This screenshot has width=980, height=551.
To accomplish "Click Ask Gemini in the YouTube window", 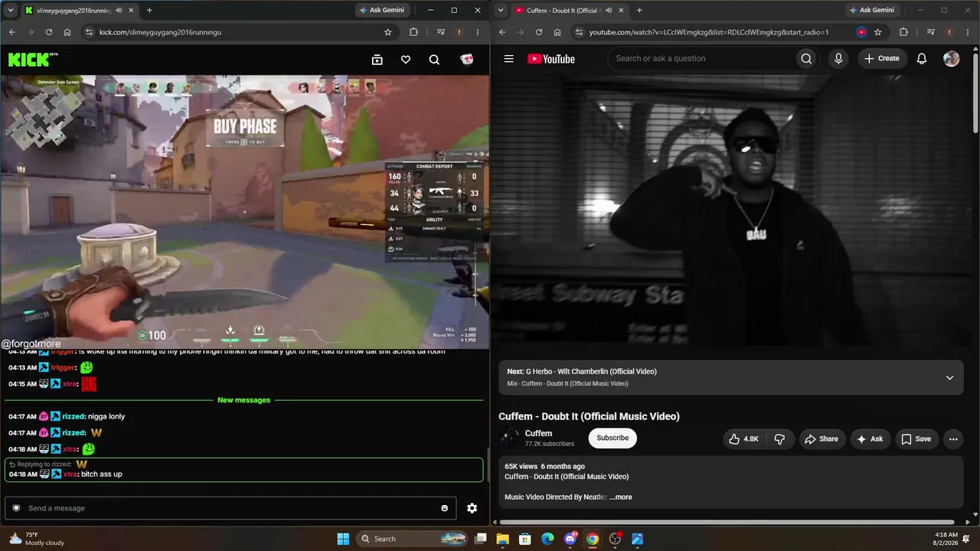I will [871, 10].
